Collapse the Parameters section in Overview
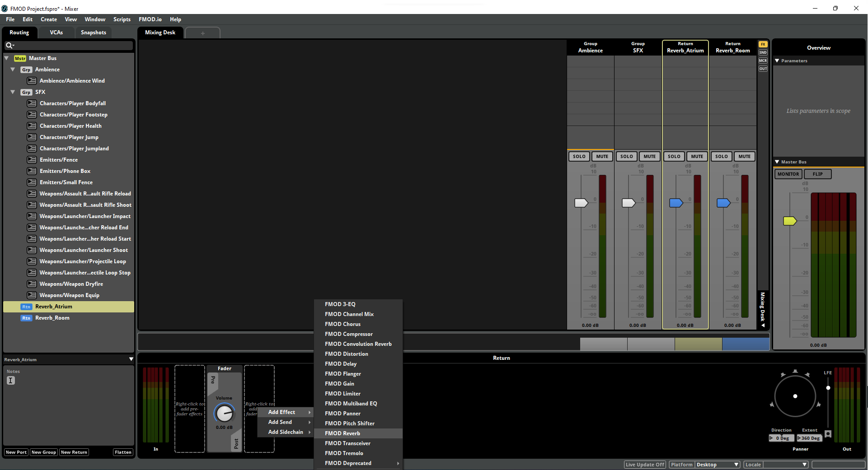This screenshot has width=868, height=470. click(x=777, y=60)
